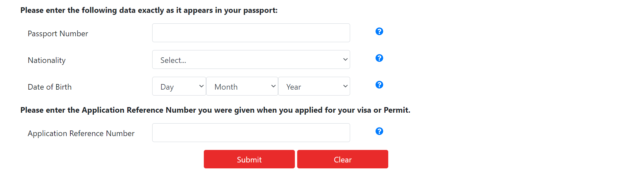Click the chevron arrow in Year dropdown
Screen dimensions: 644x172
click(345, 86)
